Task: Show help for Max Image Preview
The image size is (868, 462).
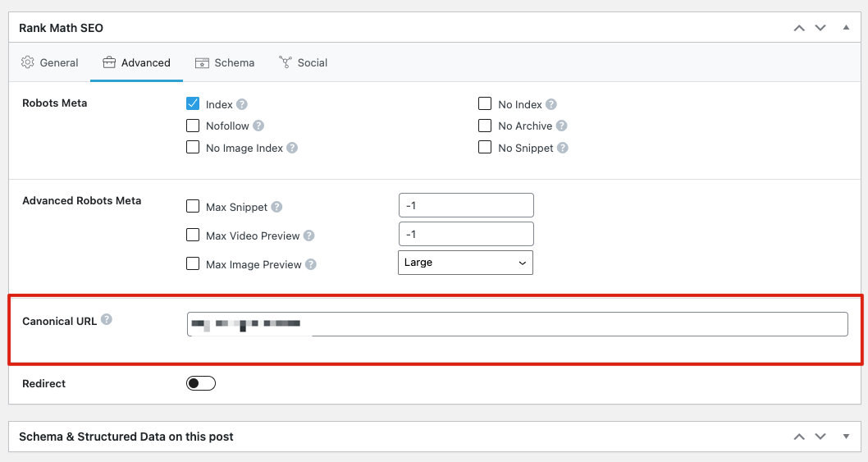Action: 311,264
